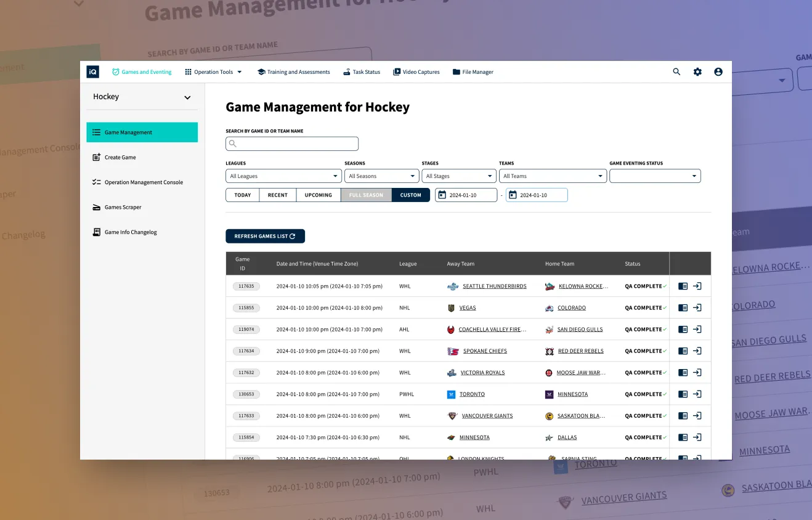Click the Status column header
The image size is (812, 520).
(x=633, y=264)
